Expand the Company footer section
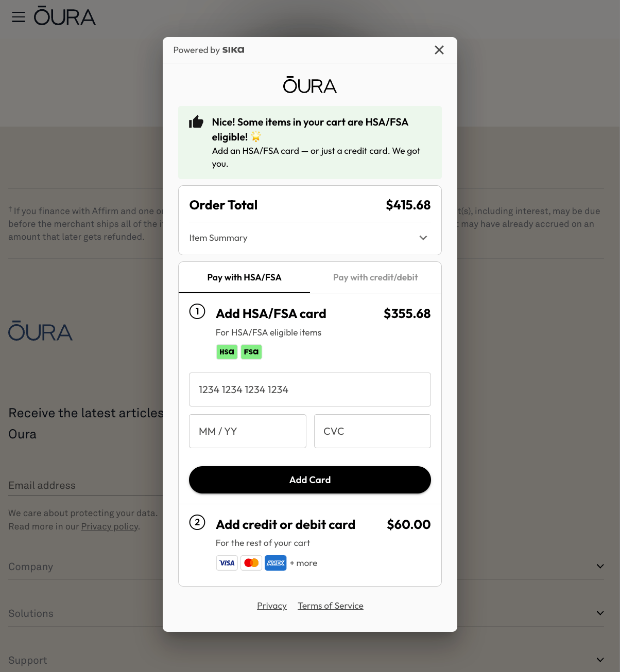The height and width of the screenshot is (672, 620). tap(600, 566)
